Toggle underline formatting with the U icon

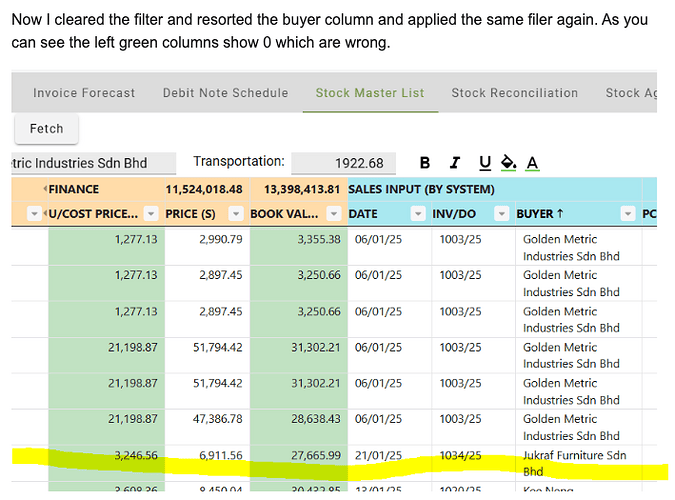tap(485, 163)
